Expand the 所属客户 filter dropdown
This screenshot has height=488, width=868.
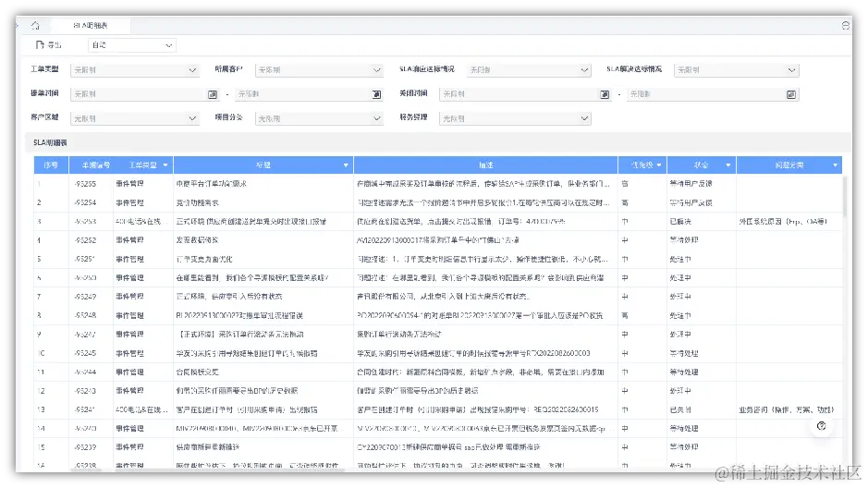(319, 70)
